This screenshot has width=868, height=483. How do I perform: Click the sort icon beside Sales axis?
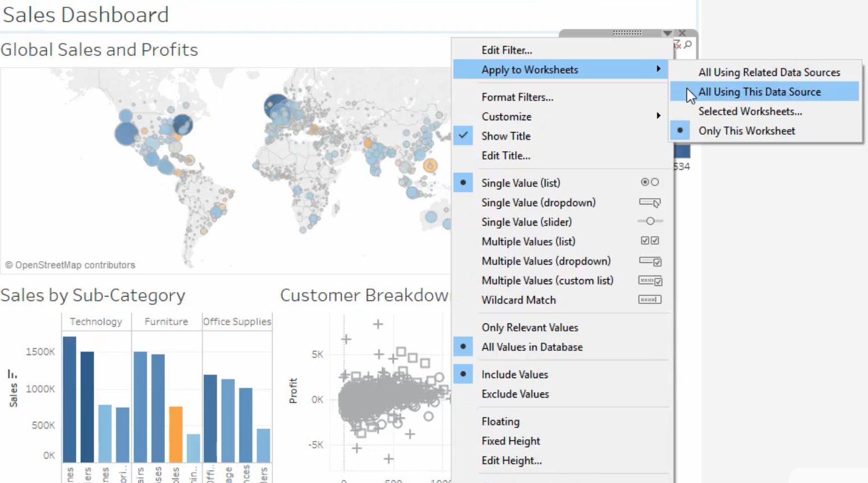point(12,373)
